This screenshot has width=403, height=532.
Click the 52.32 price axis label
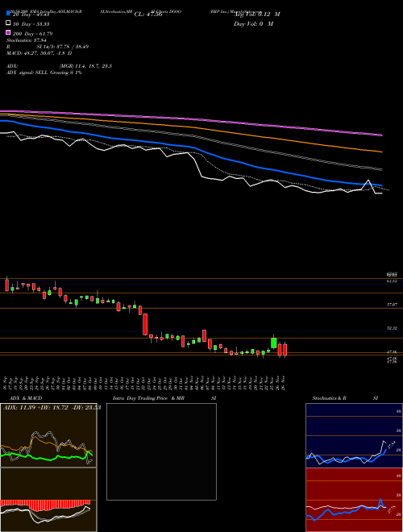392,328
